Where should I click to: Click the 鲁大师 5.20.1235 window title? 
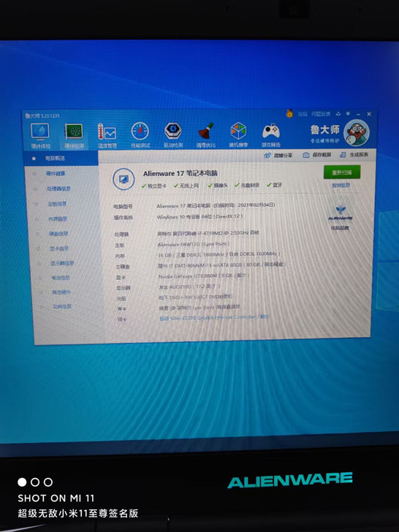(x=42, y=116)
